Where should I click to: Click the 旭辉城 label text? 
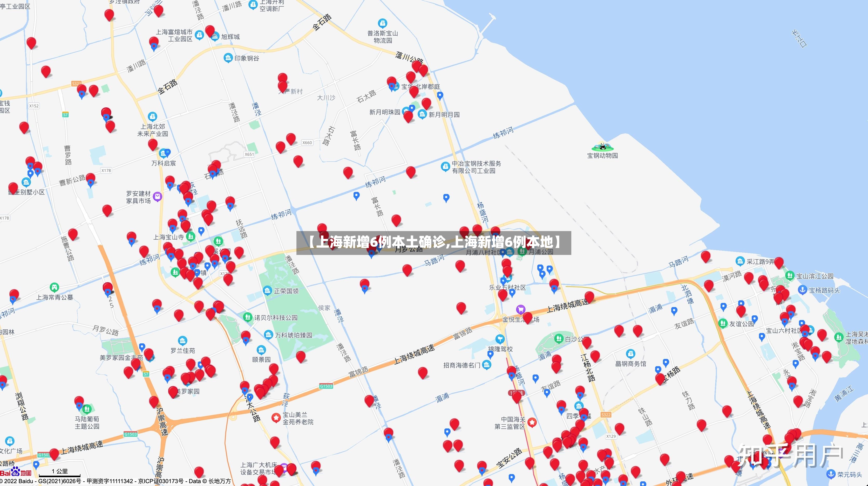coord(230,37)
